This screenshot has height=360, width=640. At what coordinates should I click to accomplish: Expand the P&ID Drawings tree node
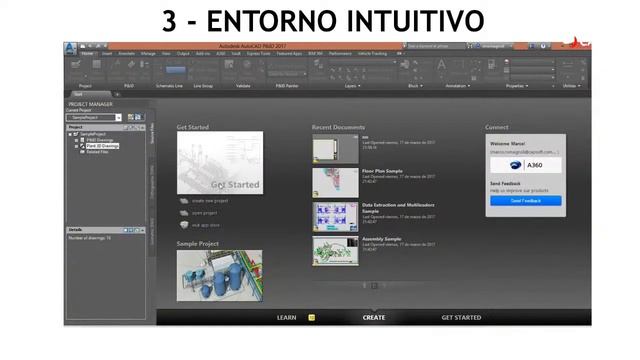(76, 140)
